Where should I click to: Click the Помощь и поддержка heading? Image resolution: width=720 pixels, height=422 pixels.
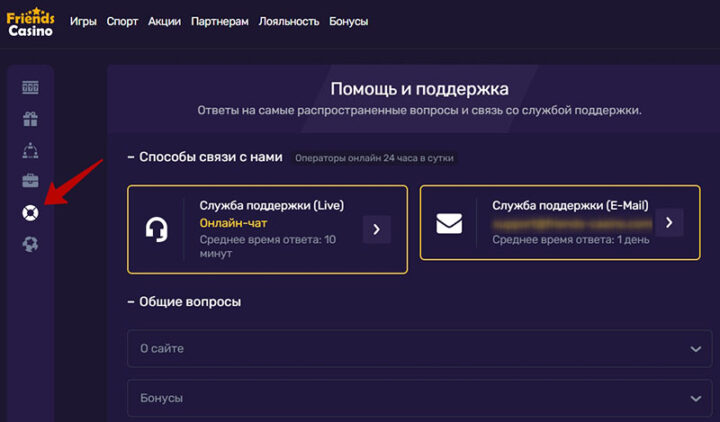419,89
